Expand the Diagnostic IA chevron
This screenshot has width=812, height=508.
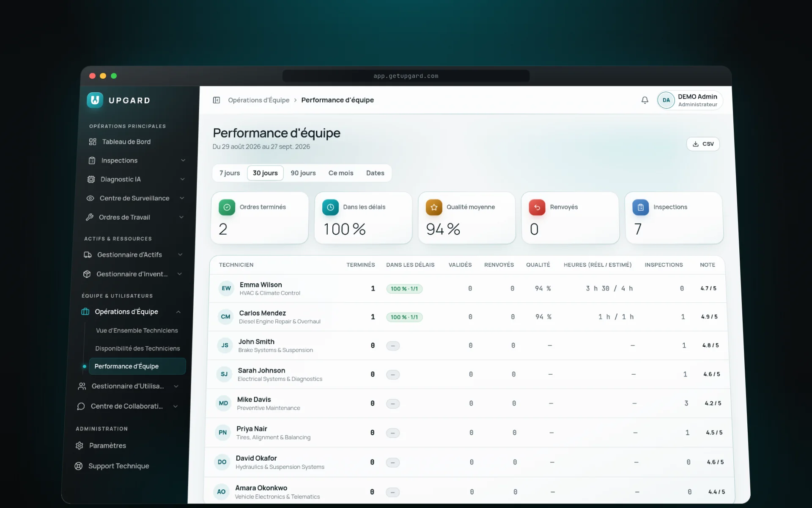[182, 179]
